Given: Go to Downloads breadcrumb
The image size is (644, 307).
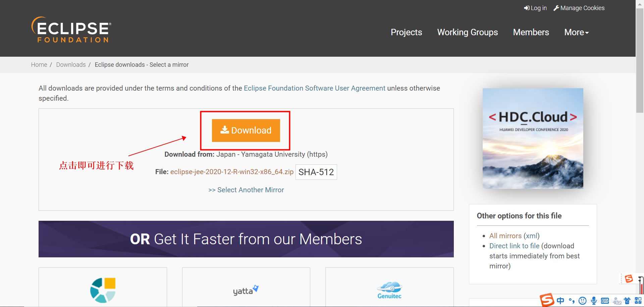Looking at the screenshot, I should point(71,65).
